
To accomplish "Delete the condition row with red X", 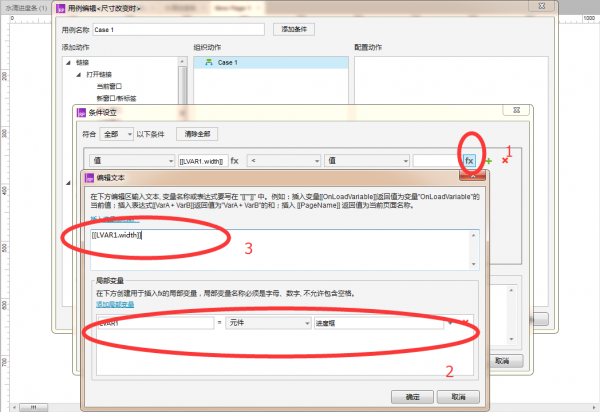I will 505,161.
